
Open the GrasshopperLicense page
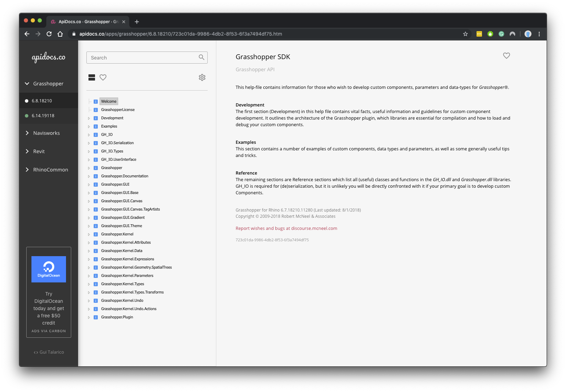coord(118,110)
